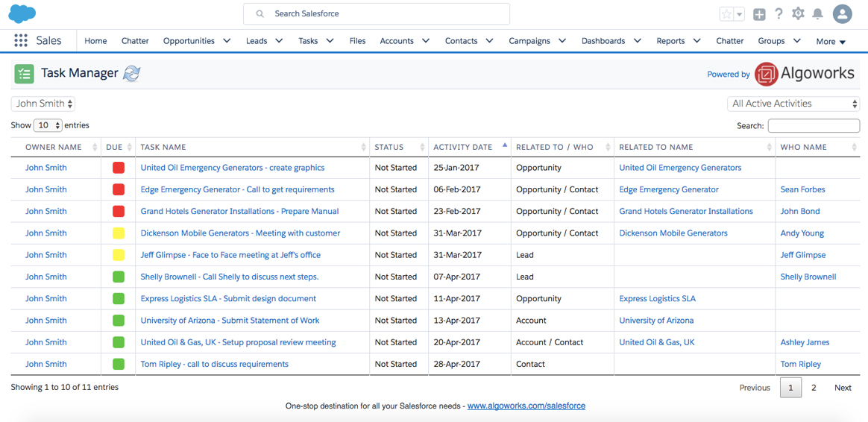Open Express Logistics SLA related record link
Screen dimensions: 868x422
tap(657, 299)
